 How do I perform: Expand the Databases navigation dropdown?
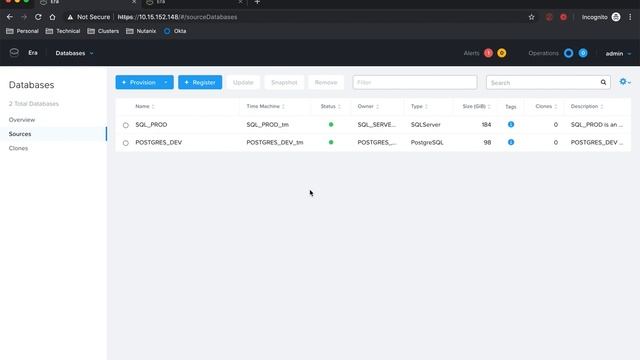tap(74, 53)
